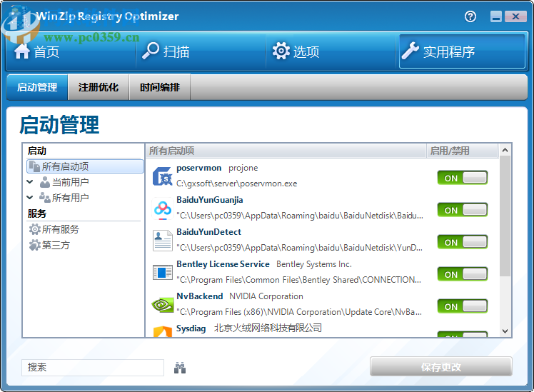This screenshot has width=534, height=392.
Task: Click the BaiduYunDetect document icon
Action: coord(163,241)
